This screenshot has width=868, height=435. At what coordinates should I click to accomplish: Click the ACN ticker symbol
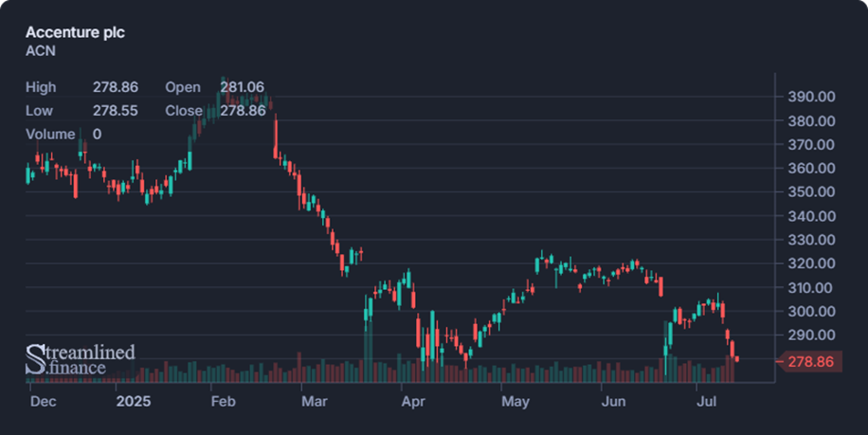coord(41,51)
